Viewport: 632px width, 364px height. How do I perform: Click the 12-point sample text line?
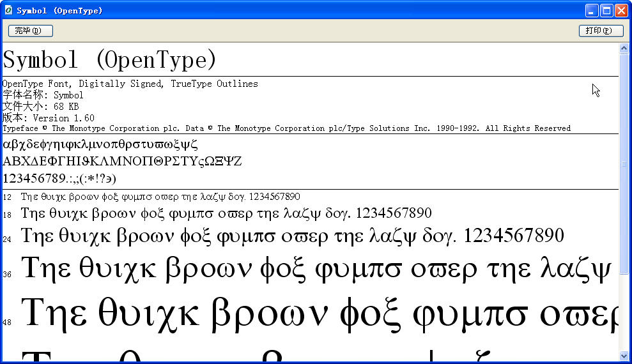tap(160, 197)
